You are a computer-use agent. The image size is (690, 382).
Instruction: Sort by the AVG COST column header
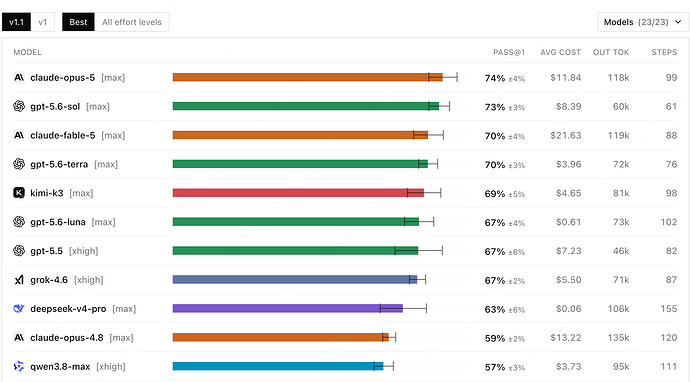(561, 52)
